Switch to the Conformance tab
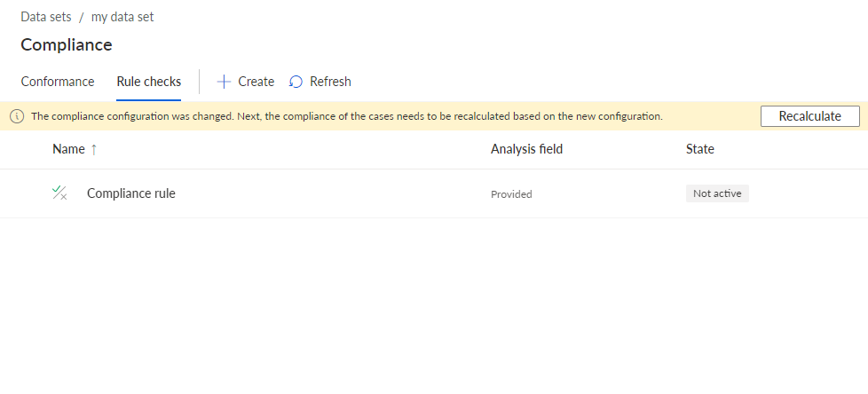 pyautogui.click(x=58, y=82)
